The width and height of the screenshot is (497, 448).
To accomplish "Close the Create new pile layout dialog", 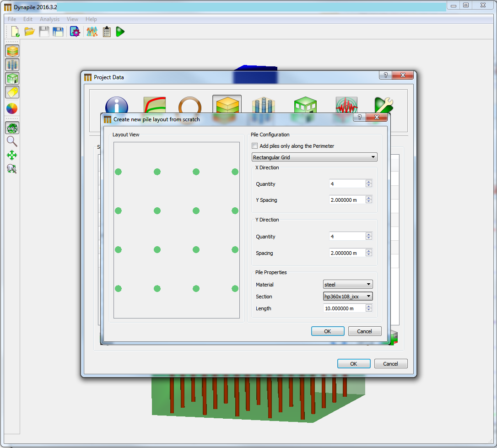I will (x=377, y=117).
